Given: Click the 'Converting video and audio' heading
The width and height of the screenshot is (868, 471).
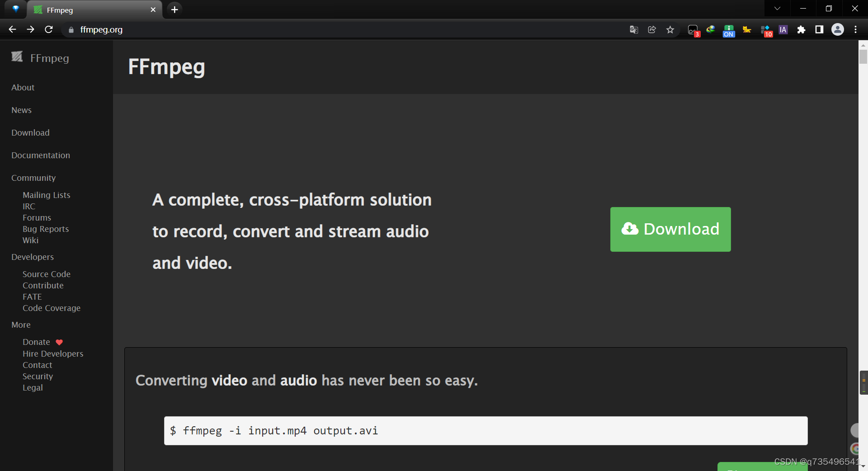Looking at the screenshot, I should tap(307, 381).
